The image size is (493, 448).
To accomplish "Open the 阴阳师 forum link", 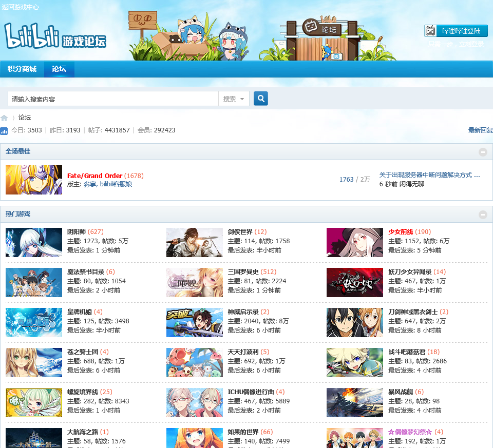I will [x=77, y=231].
